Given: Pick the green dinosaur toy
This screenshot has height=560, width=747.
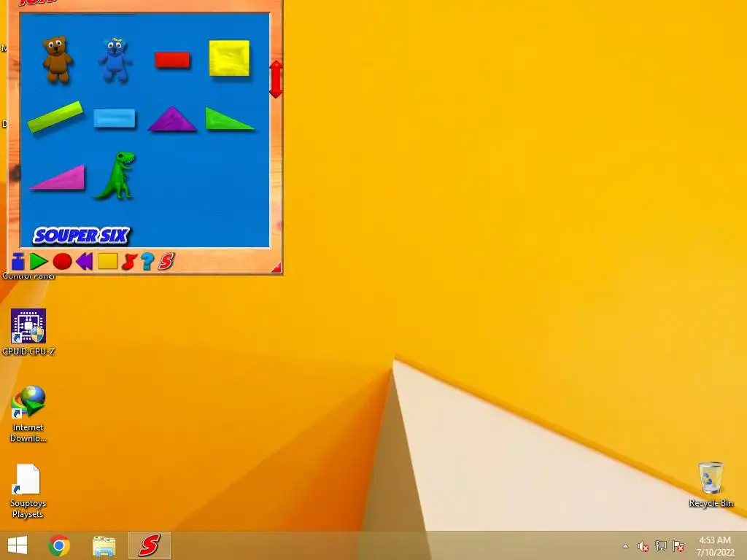Looking at the screenshot, I should (x=115, y=175).
